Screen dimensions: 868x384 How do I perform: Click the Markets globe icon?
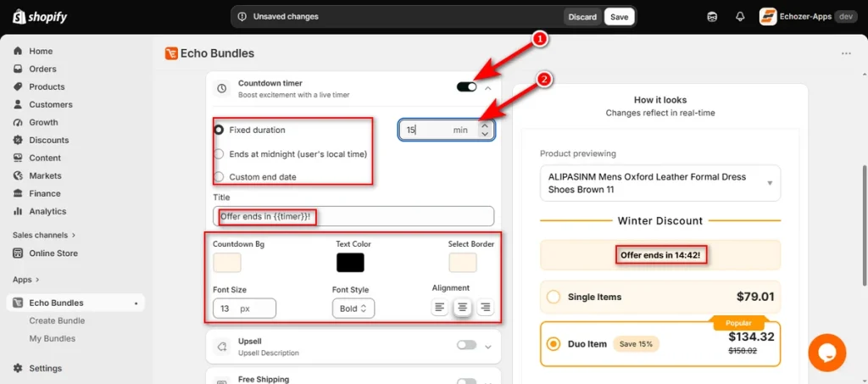point(18,175)
